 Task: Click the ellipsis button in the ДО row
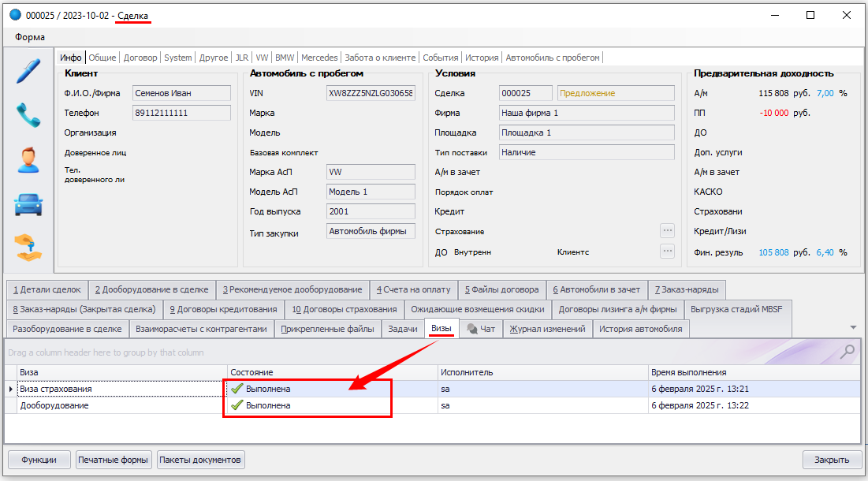point(668,252)
